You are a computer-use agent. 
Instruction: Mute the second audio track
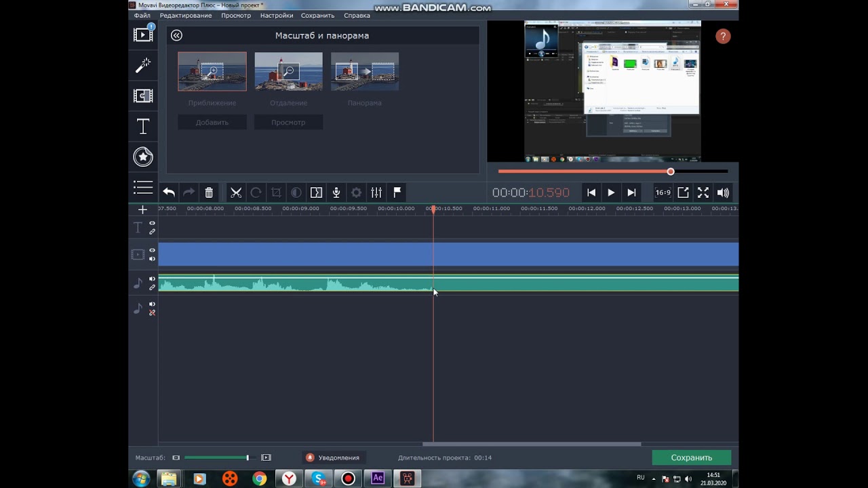[x=152, y=304]
